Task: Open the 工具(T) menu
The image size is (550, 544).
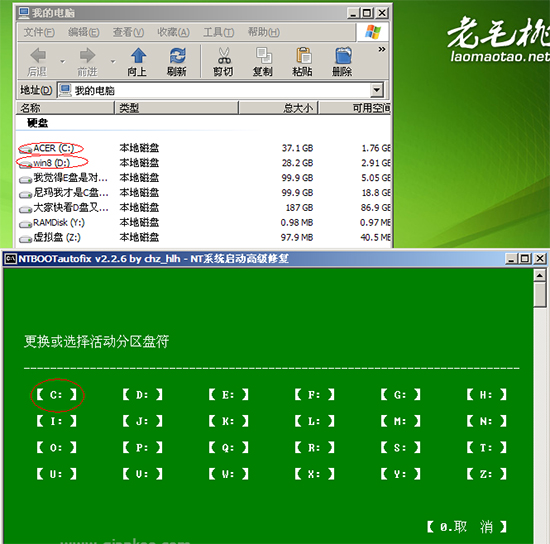Action: (x=219, y=32)
